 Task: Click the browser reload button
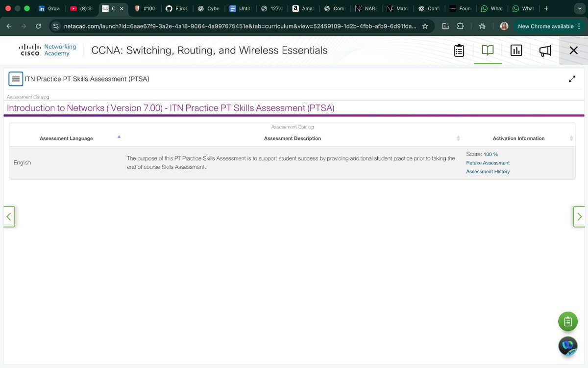[x=38, y=26]
